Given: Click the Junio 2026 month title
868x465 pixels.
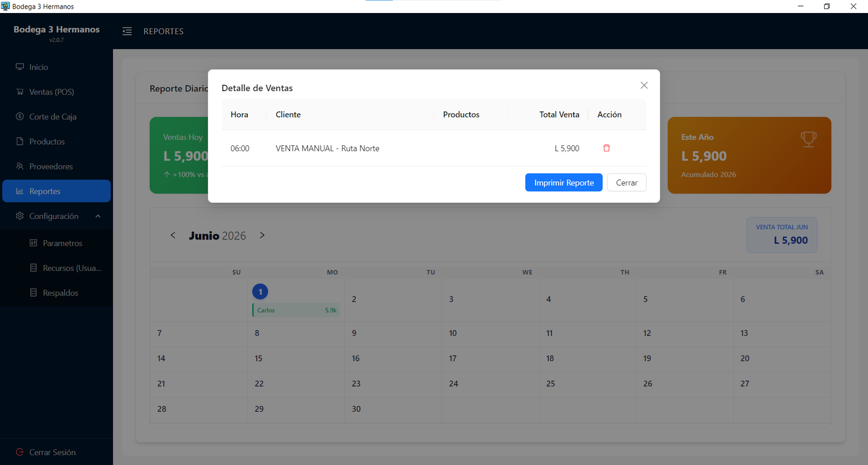Looking at the screenshot, I should click(218, 236).
